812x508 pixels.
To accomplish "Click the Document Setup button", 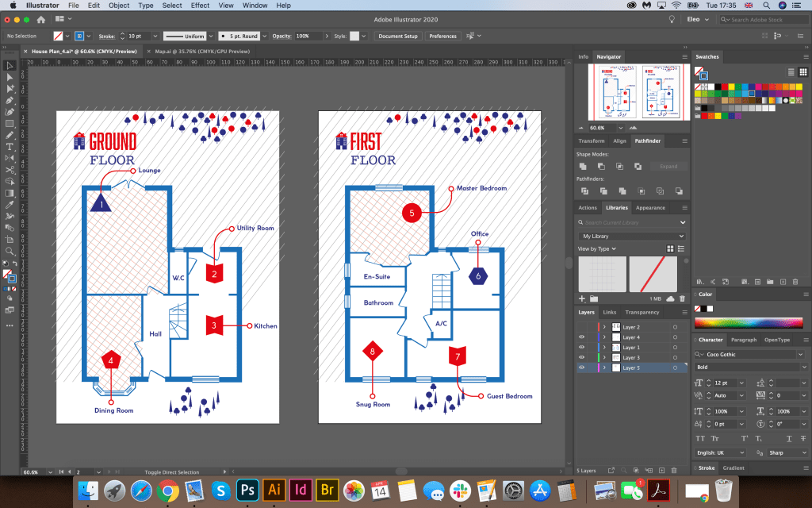I will point(398,37).
